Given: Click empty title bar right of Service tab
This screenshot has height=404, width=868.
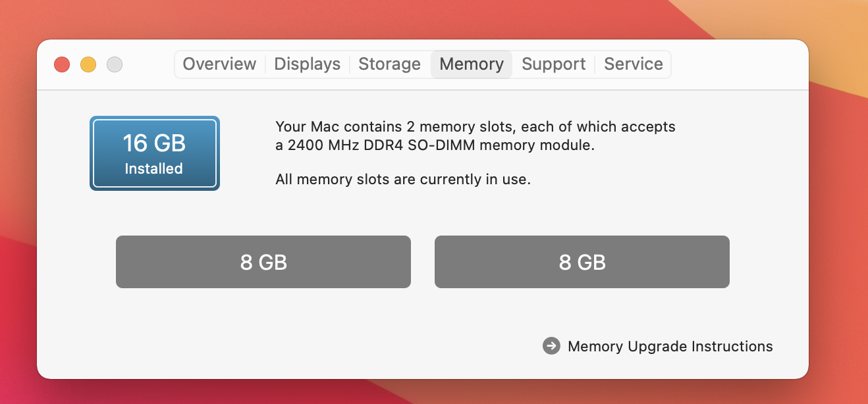Looking at the screenshot, I should 738,64.
